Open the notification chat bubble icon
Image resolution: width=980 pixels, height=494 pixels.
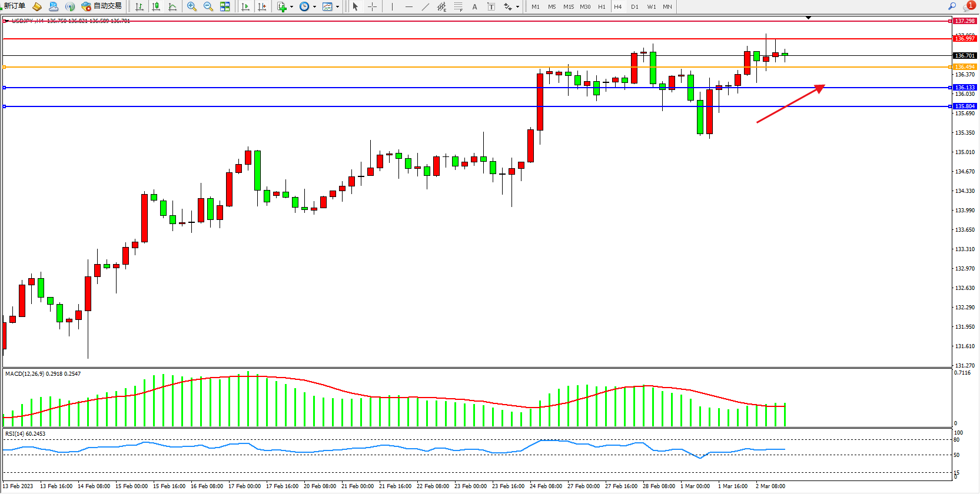pos(968,6)
